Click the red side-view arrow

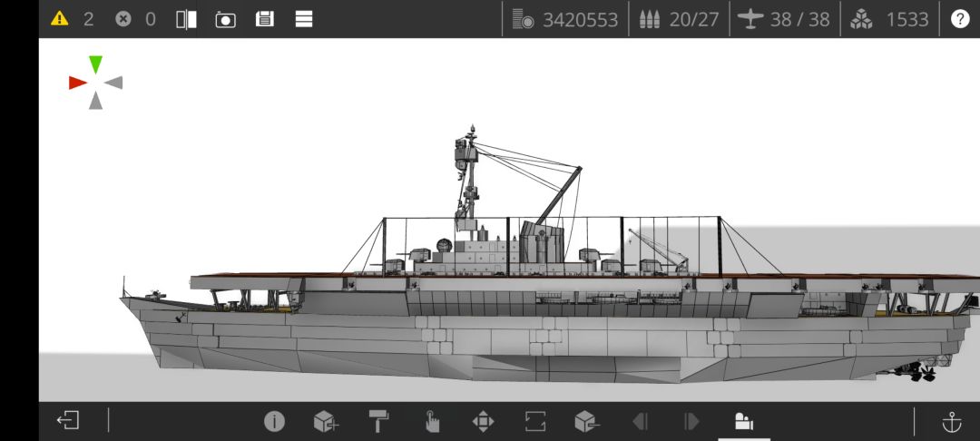click(x=77, y=83)
